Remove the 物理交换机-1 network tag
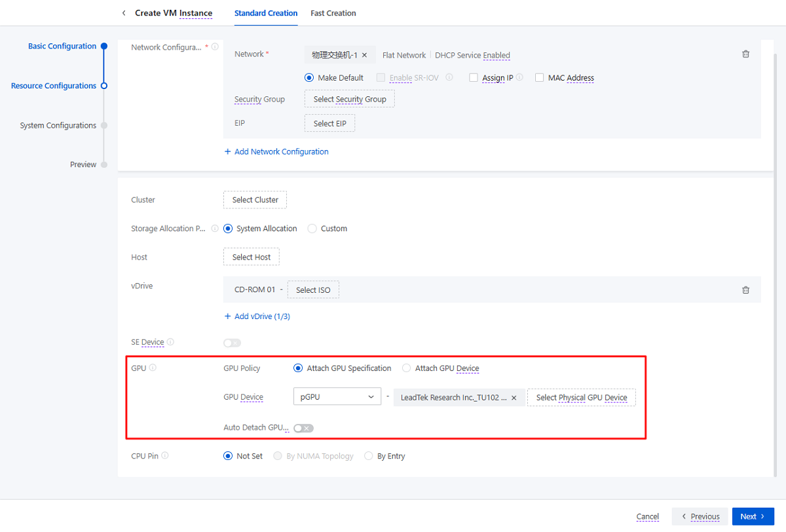This screenshot has width=786, height=532. click(365, 55)
